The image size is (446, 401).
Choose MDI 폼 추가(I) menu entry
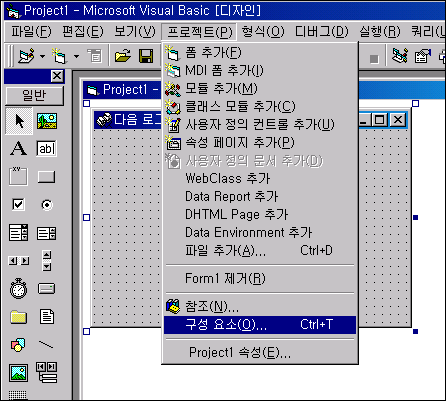pos(260,70)
